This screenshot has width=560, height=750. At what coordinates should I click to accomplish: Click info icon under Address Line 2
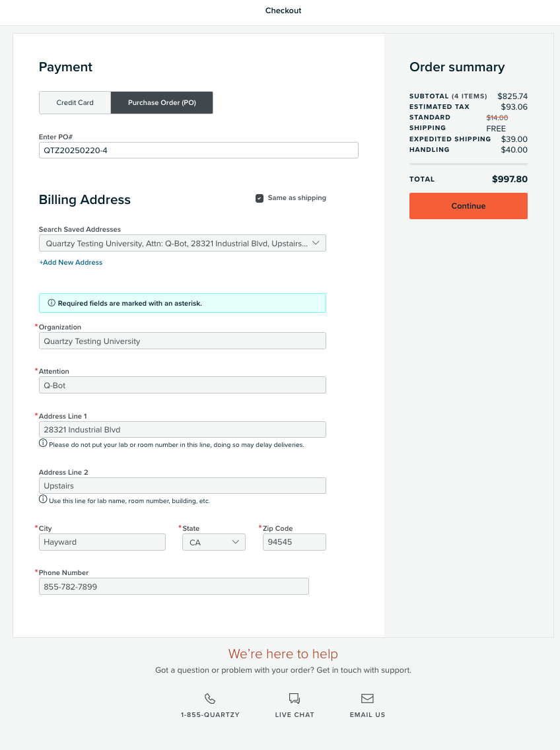[43, 499]
